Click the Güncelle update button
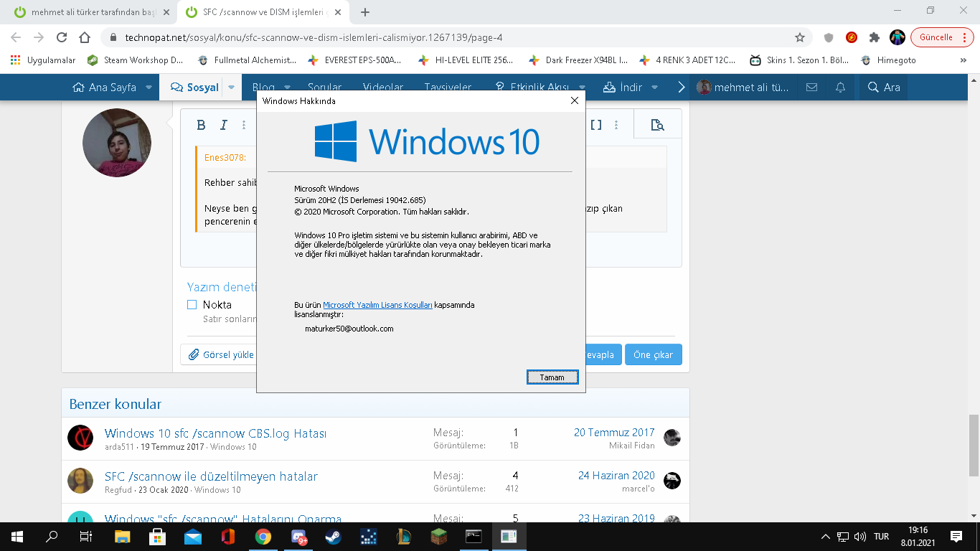The image size is (980, 551). (942, 37)
